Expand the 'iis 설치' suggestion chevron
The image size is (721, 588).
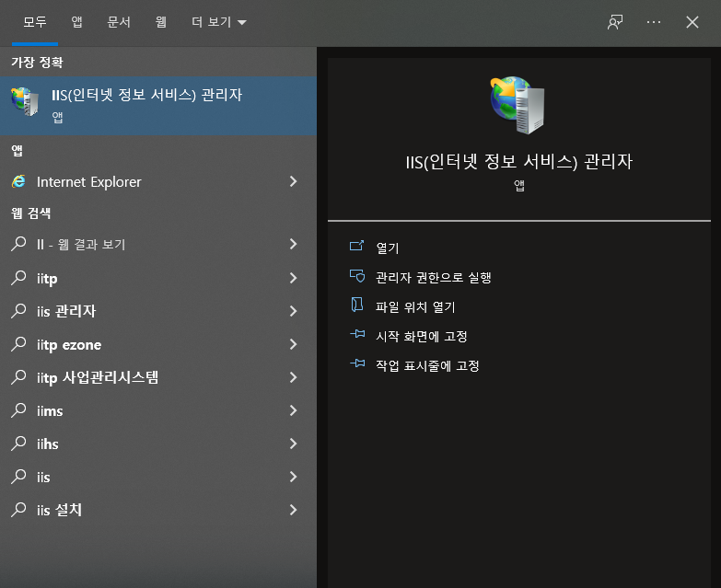[294, 510]
